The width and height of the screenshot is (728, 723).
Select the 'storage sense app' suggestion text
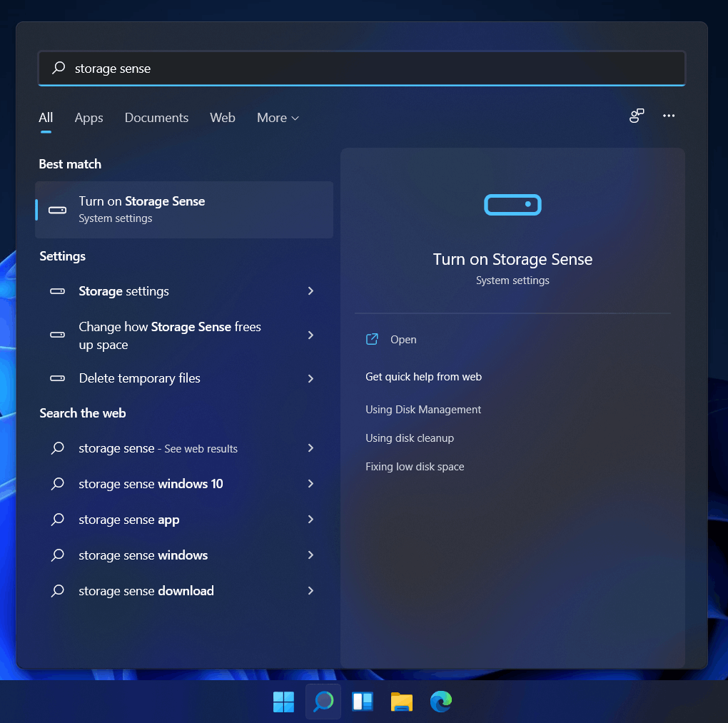click(129, 520)
